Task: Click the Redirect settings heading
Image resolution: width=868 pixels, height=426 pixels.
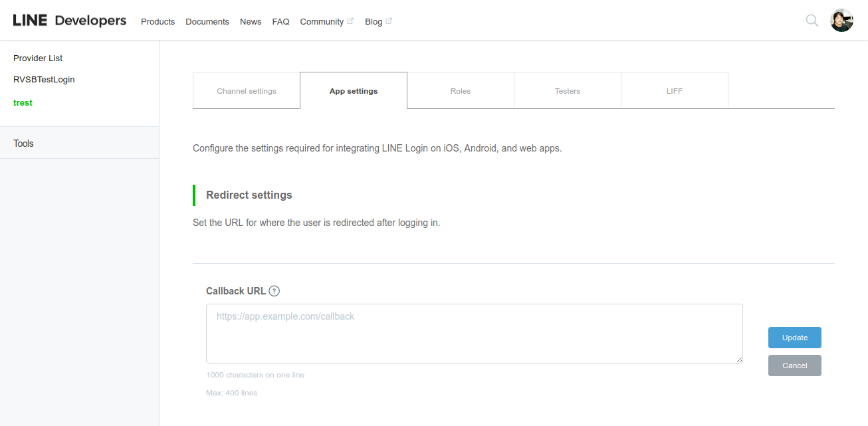Action: [x=249, y=195]
